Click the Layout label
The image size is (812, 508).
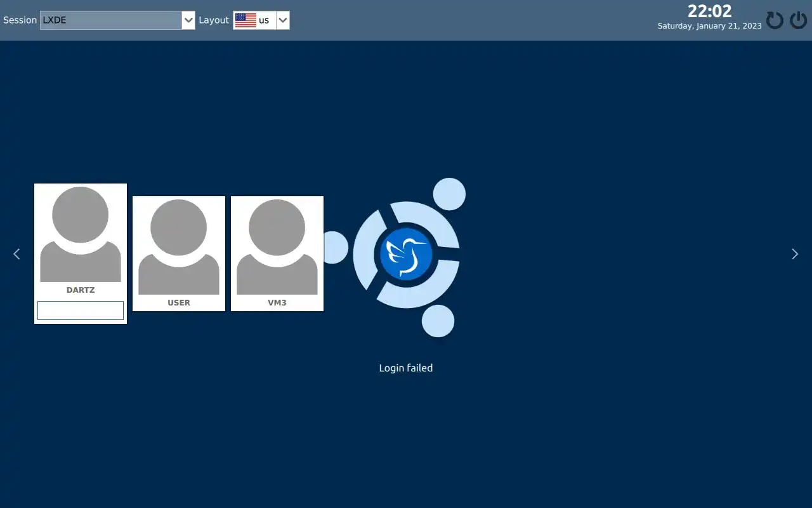point(214,20)
